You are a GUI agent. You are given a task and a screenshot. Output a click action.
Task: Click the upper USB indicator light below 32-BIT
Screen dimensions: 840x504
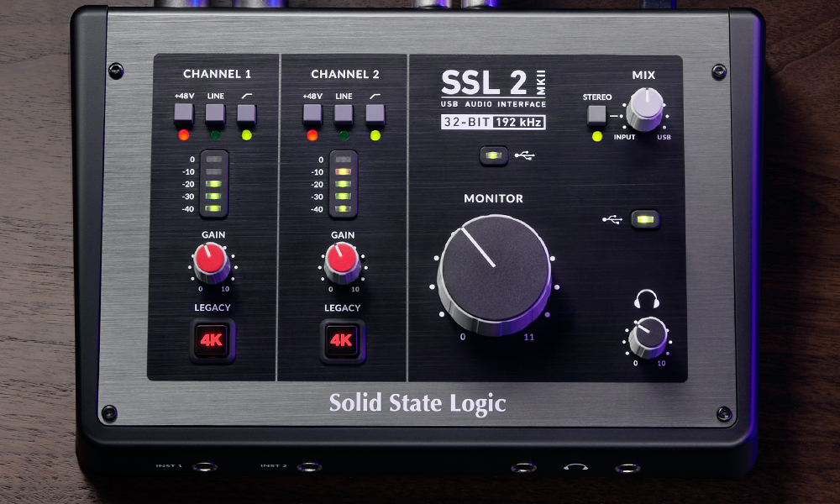493,155
